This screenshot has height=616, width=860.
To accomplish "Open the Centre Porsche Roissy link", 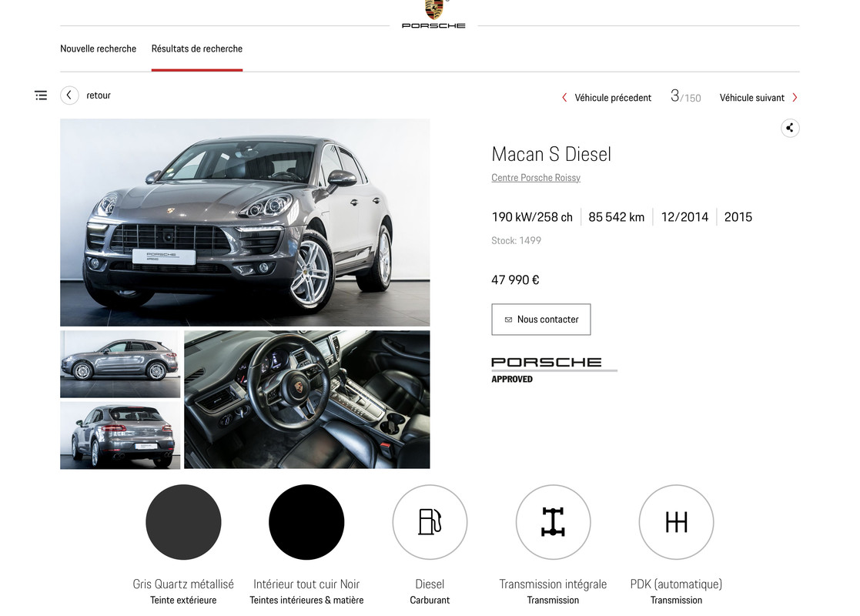I will coord(536,178).
